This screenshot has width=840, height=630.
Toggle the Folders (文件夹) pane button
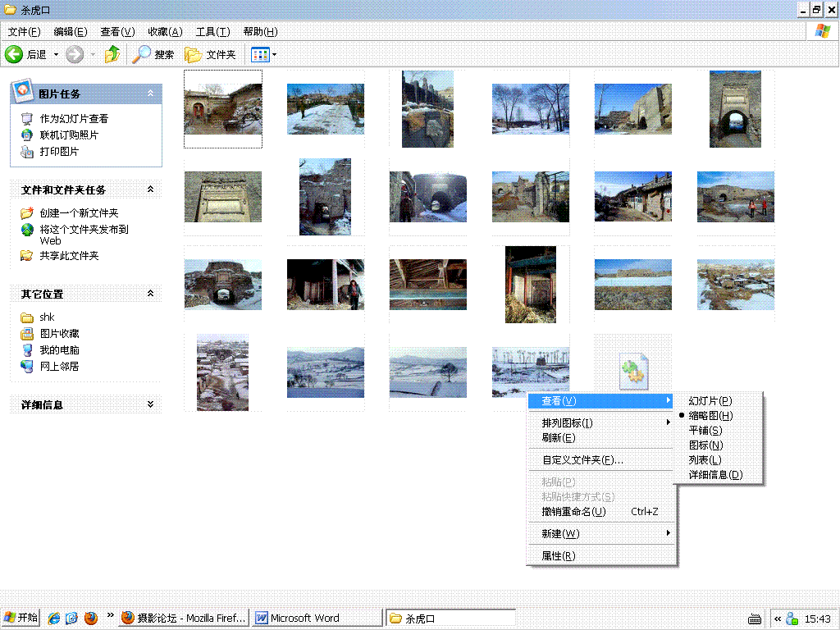point(210,54)
